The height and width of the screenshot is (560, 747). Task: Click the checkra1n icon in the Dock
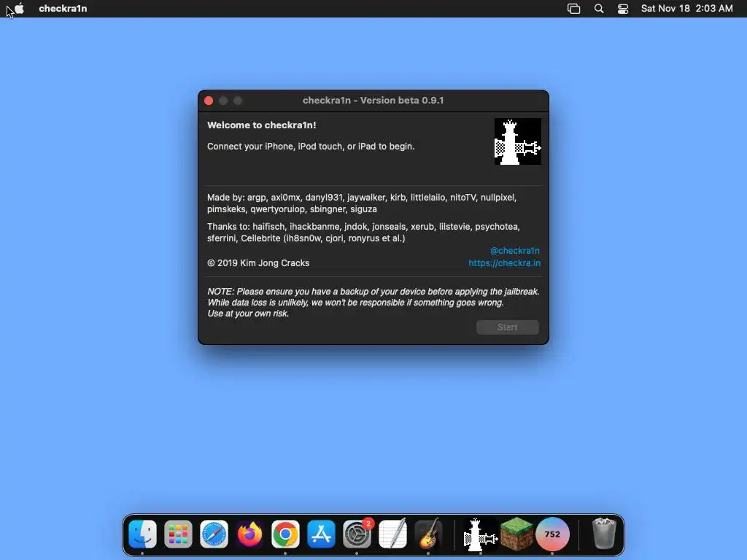click(481, 534)
